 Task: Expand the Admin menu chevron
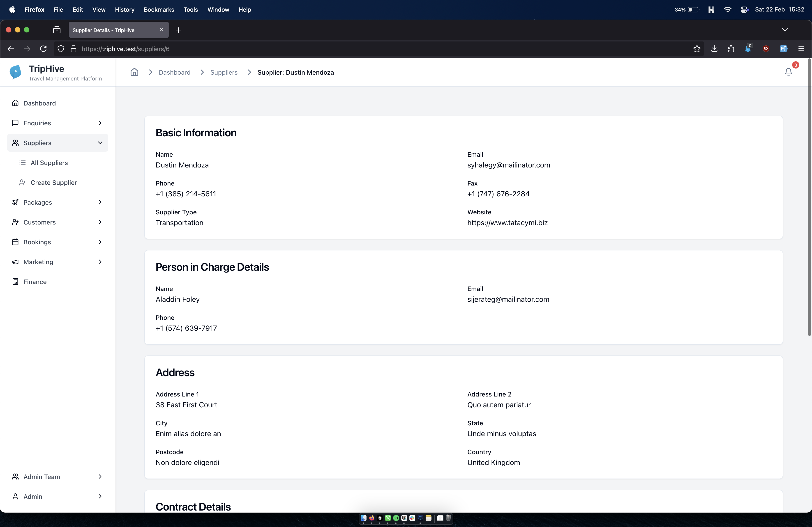(x=100, y=496)
